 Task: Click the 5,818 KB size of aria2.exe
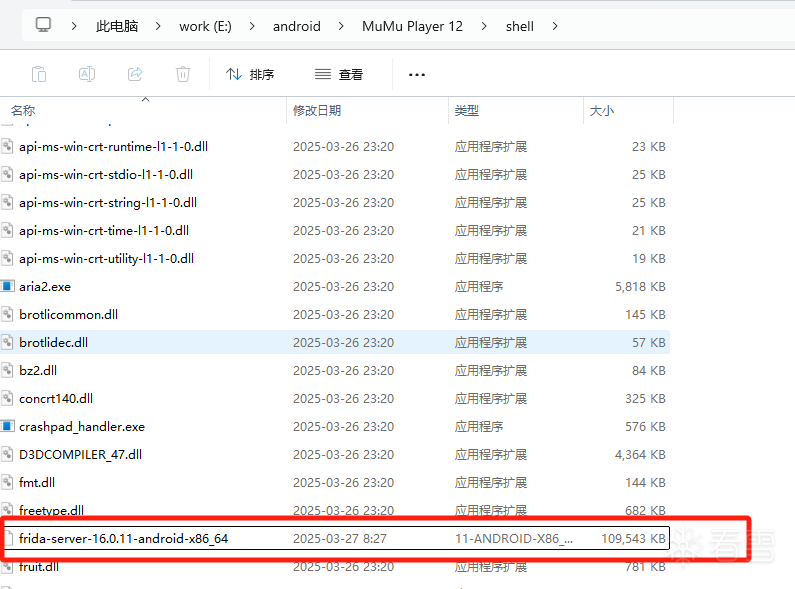640,287
